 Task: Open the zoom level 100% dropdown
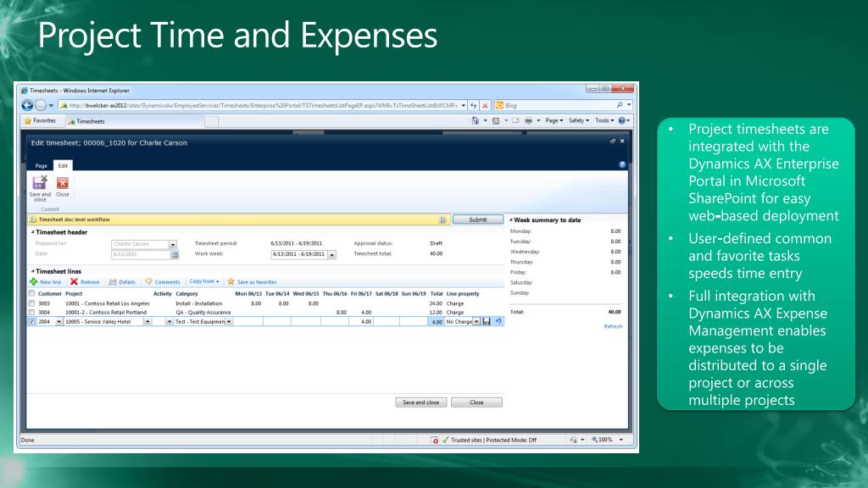click(621, 440)
